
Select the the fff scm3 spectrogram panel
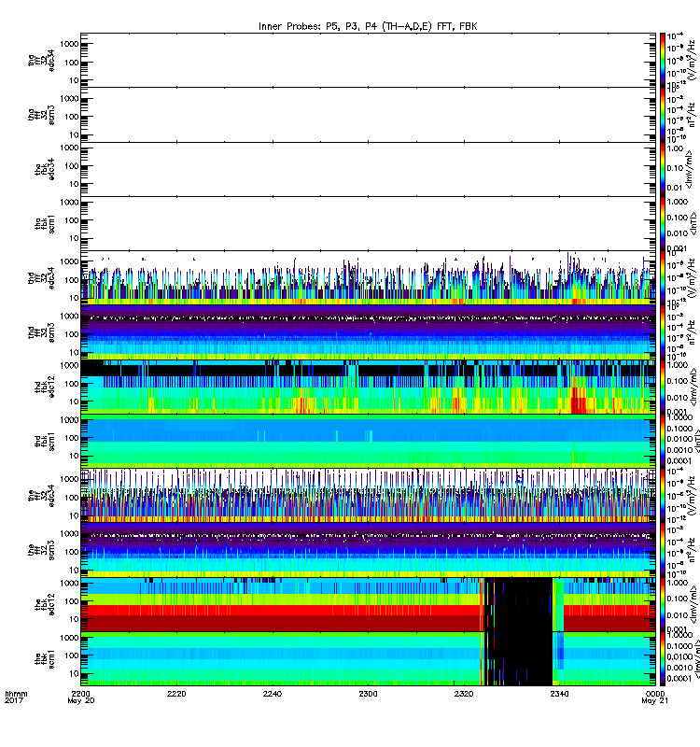[x=368, y=550]
